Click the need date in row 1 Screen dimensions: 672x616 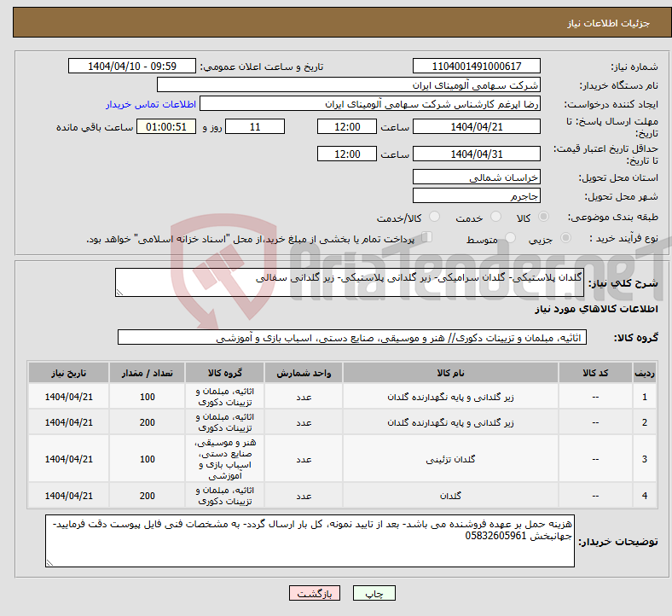click(x=68, y=397)
